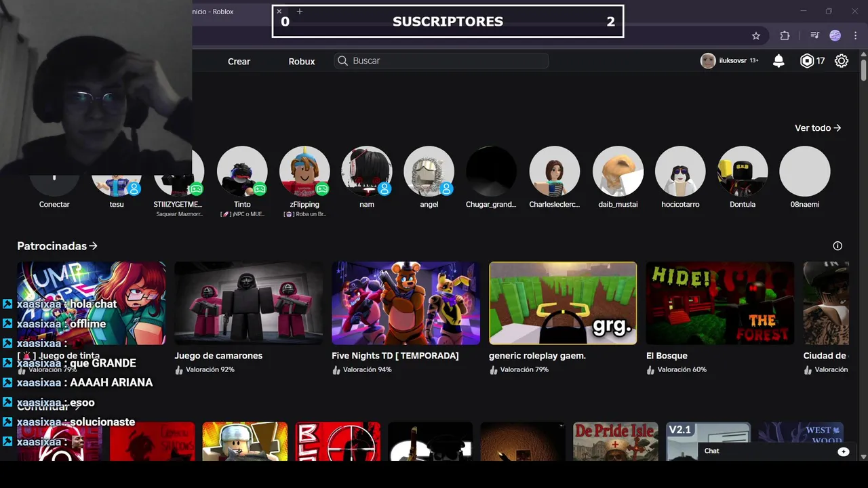Open the browser profile avatar
868x488 pixels.
click(835, 36)
